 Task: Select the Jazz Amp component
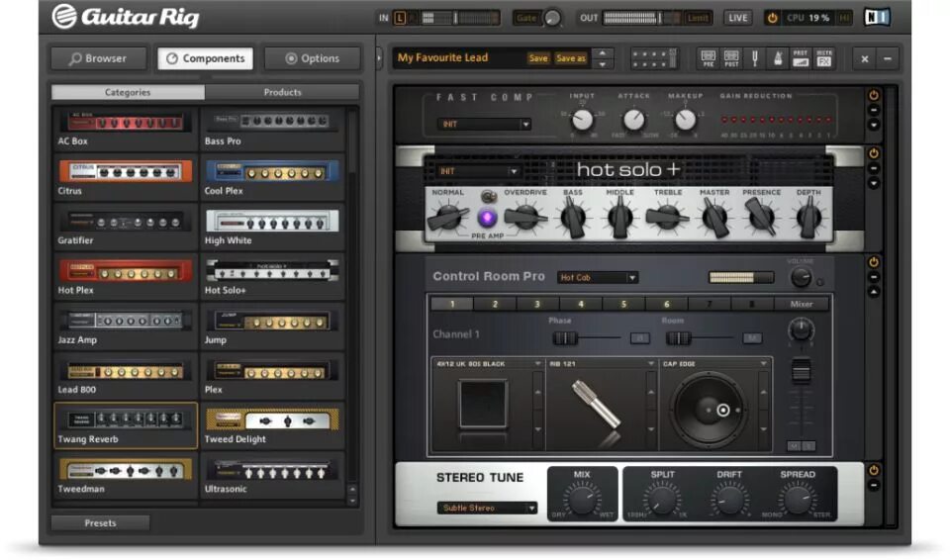coord(126,327)
